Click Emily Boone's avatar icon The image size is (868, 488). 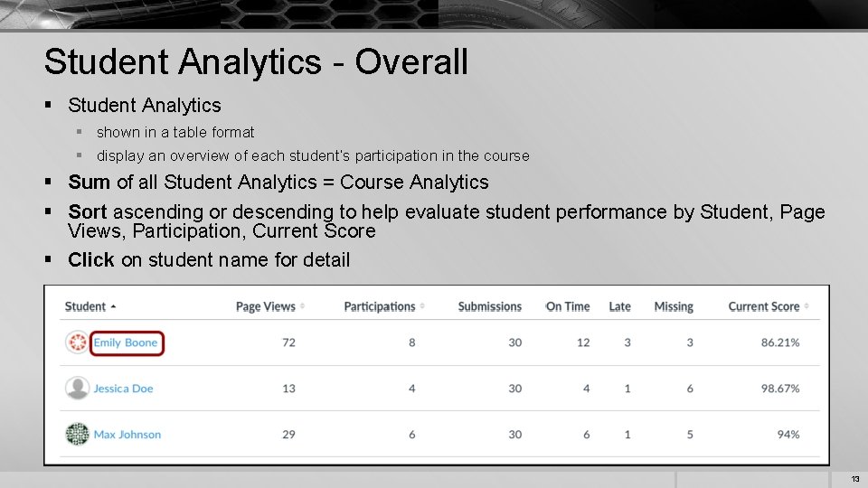(78, 343)
